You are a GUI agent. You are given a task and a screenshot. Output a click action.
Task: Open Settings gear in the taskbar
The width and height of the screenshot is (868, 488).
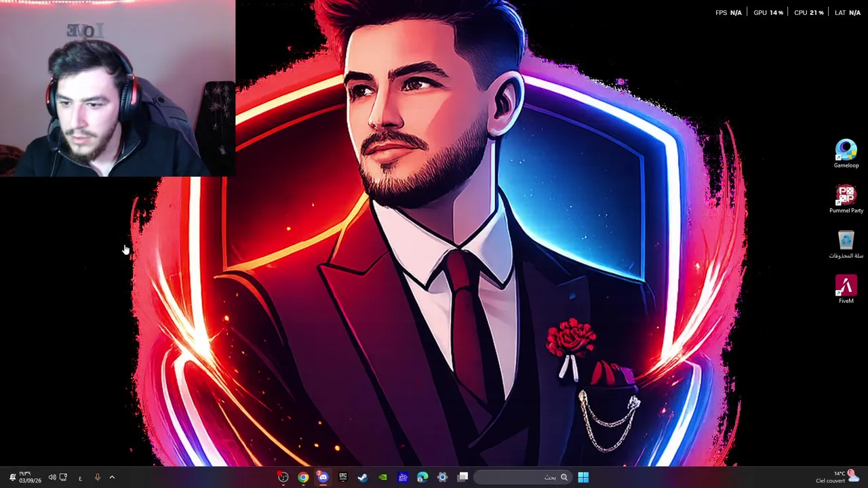443,477
